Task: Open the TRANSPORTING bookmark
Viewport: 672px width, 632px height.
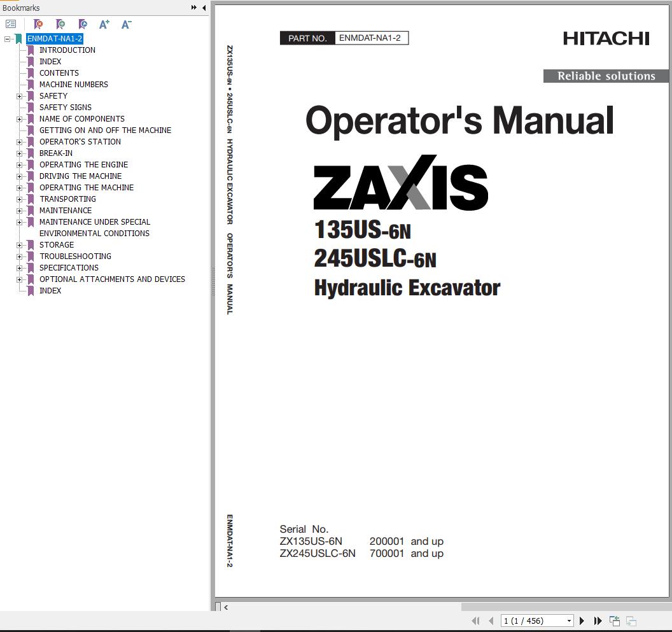Action: tap(67, 199)
